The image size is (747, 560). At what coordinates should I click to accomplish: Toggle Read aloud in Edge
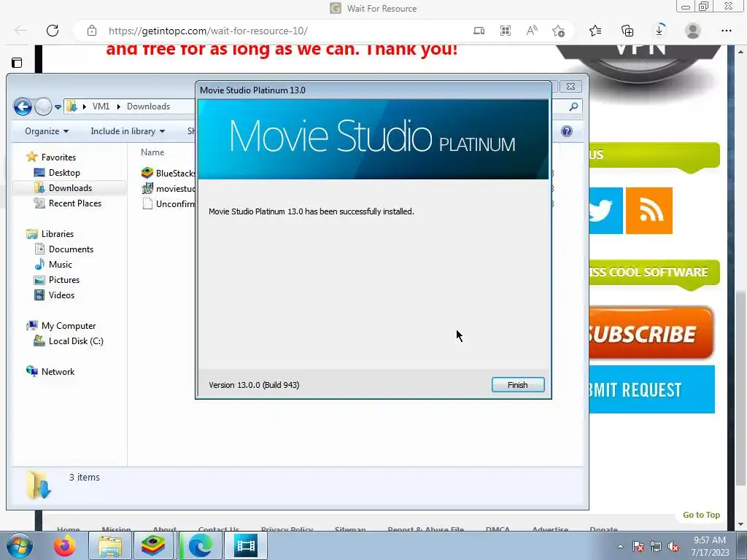(532, 31)
